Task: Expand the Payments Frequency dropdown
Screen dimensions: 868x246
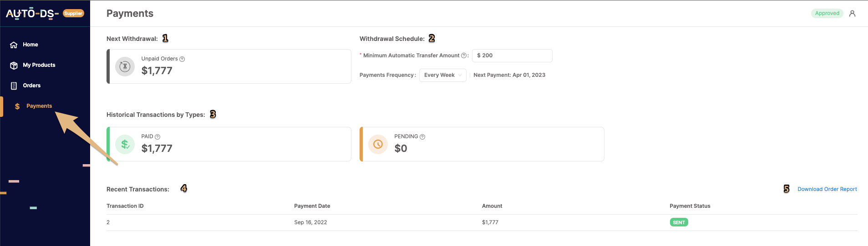Action: 442,75
